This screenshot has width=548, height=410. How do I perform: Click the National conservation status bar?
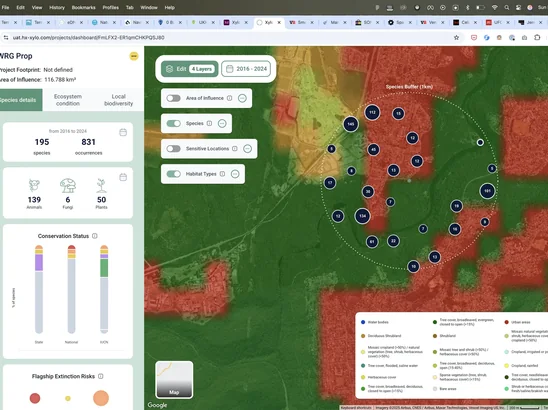point(71,289)
